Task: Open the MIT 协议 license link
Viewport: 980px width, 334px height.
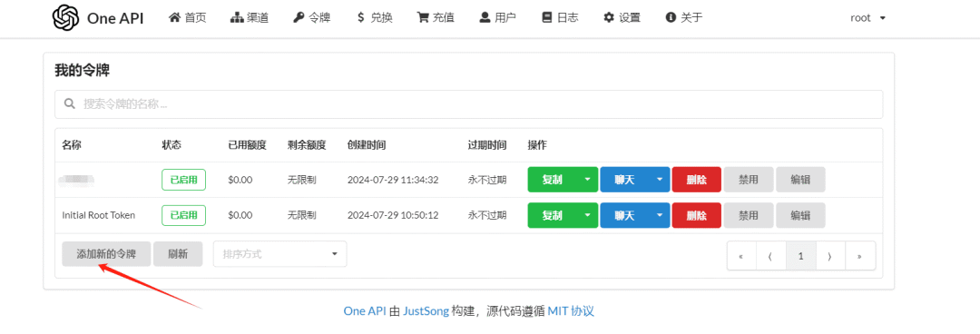Action: [571, 311]
